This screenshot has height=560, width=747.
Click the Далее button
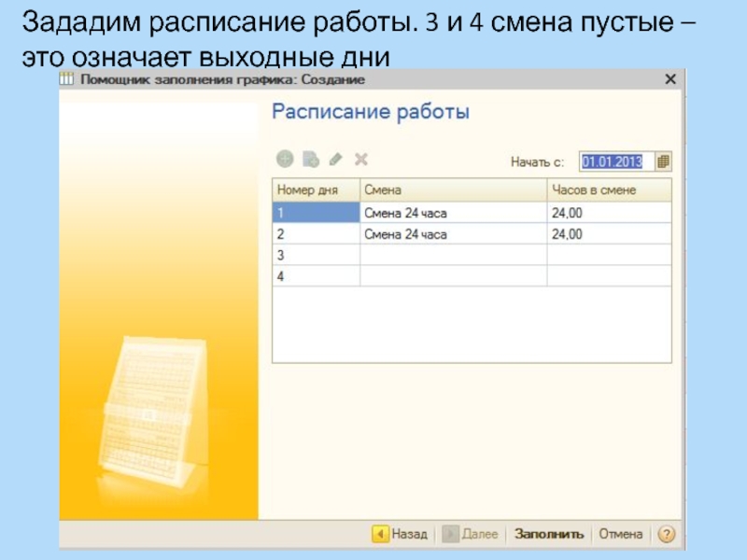(471, 534)
